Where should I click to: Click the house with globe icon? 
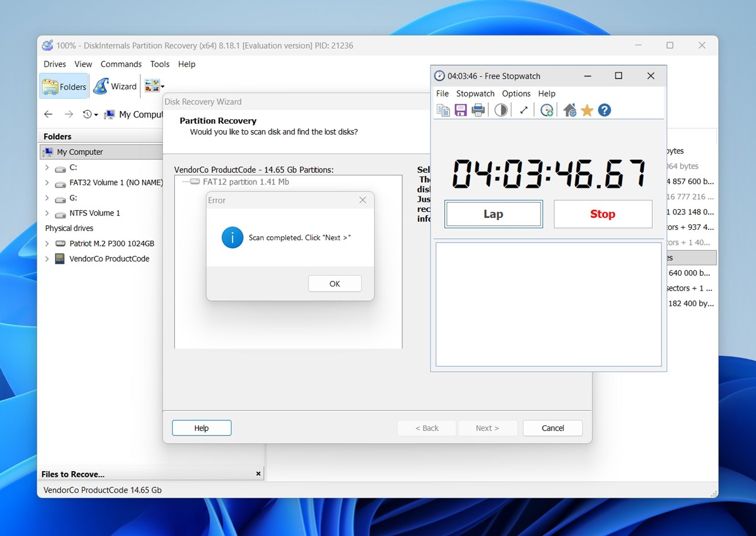tap(569, 110)
